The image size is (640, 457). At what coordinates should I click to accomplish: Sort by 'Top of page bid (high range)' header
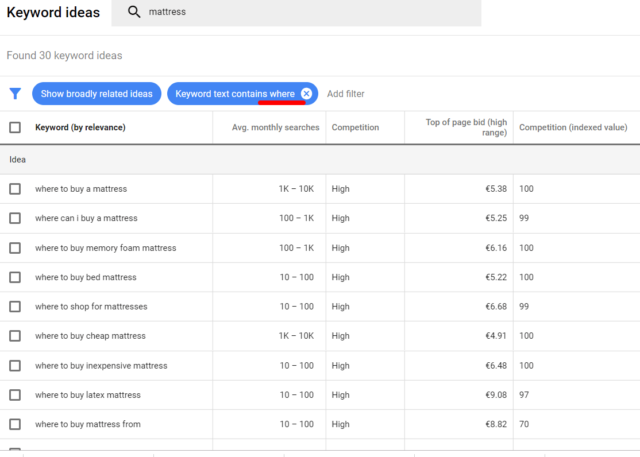pyautogui.click(x=466, y=127)
